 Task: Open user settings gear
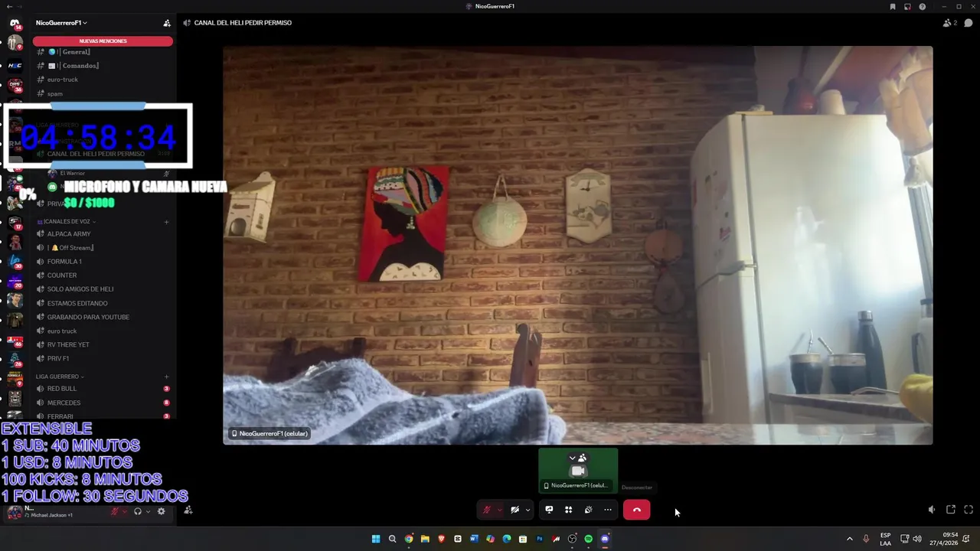tap(161, 511)
